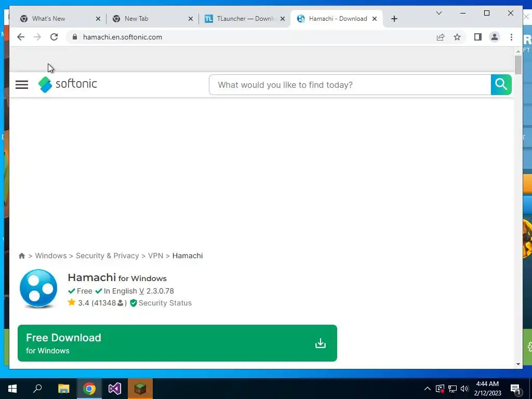Image resolution: width=532 pixels, height=399 pixels.
Task: Open a new tab with plus button
Action: [394, 19]
